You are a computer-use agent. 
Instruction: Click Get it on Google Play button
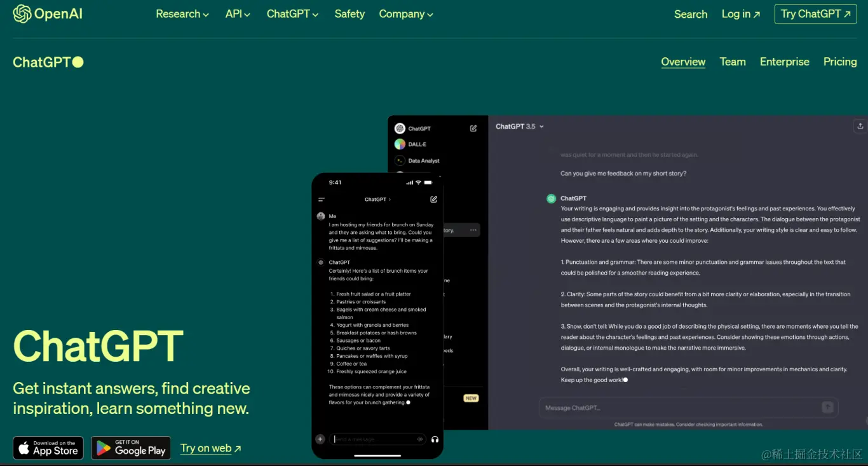131,448
